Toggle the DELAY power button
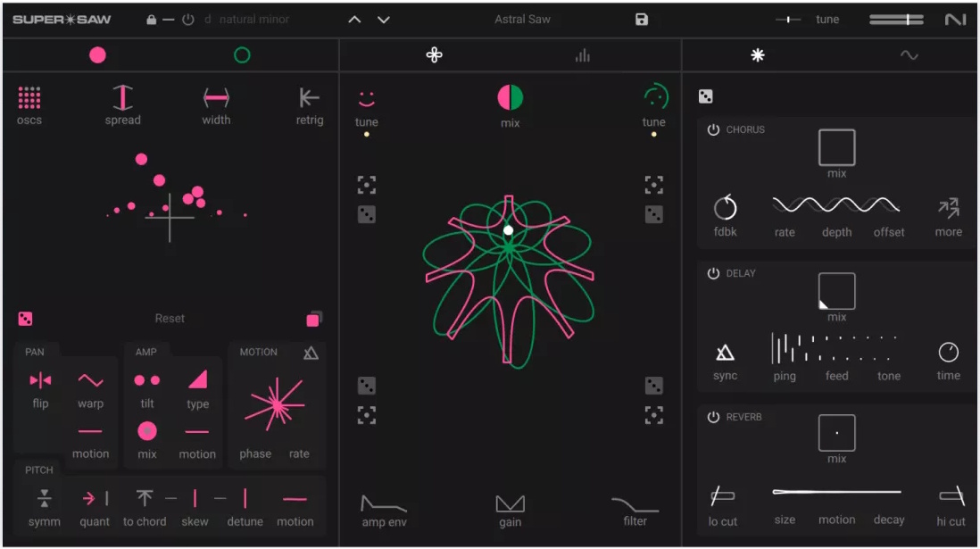Screen dimensions: 980x549 click(713, 273)
